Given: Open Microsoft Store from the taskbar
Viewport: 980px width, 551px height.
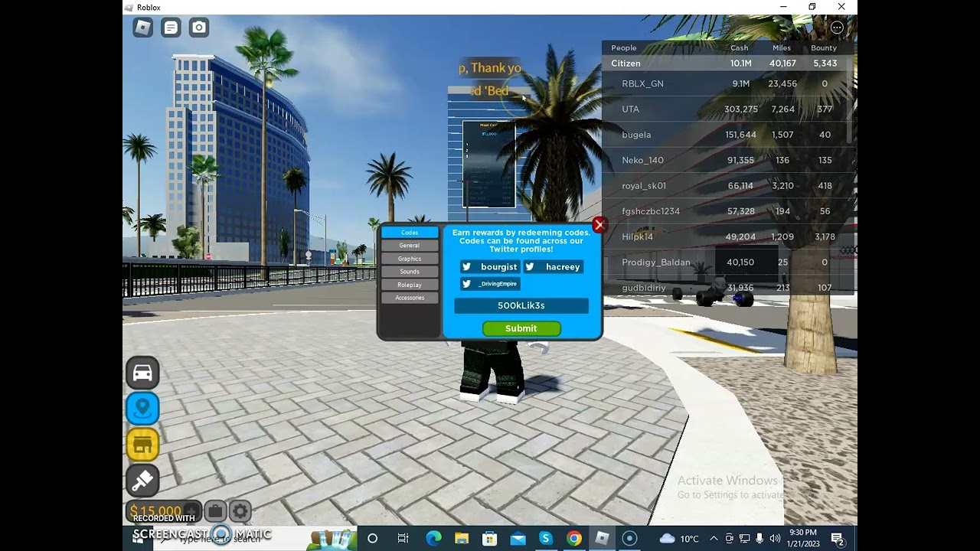Looking at the screenshot, I should coord(490,539).
